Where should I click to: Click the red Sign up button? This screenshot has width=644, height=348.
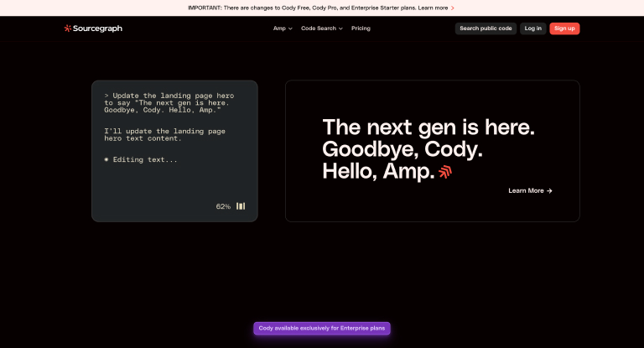[564, 29]
